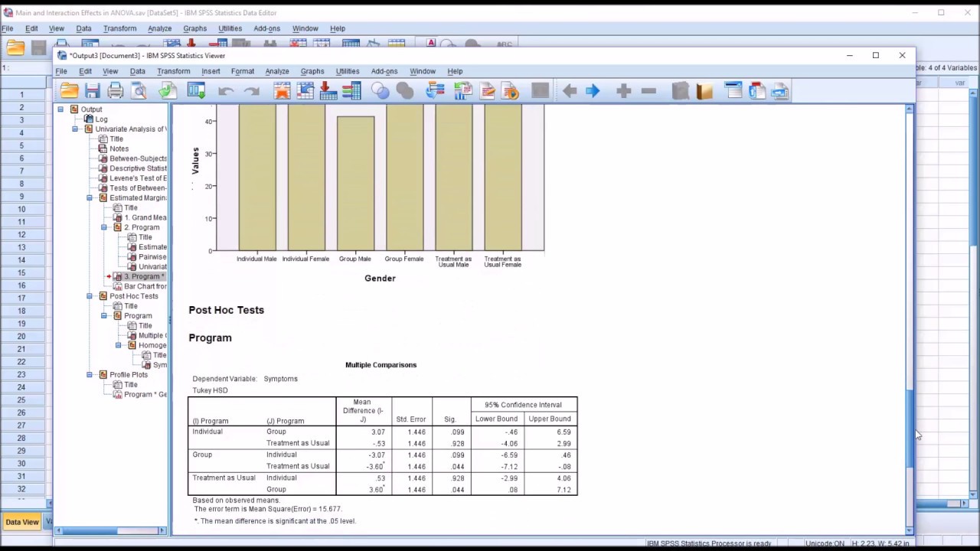Screen dimensions: 980x551
Task: Click the Redo arrow in Viewer toolbar
Action: (x=251, y=91)
